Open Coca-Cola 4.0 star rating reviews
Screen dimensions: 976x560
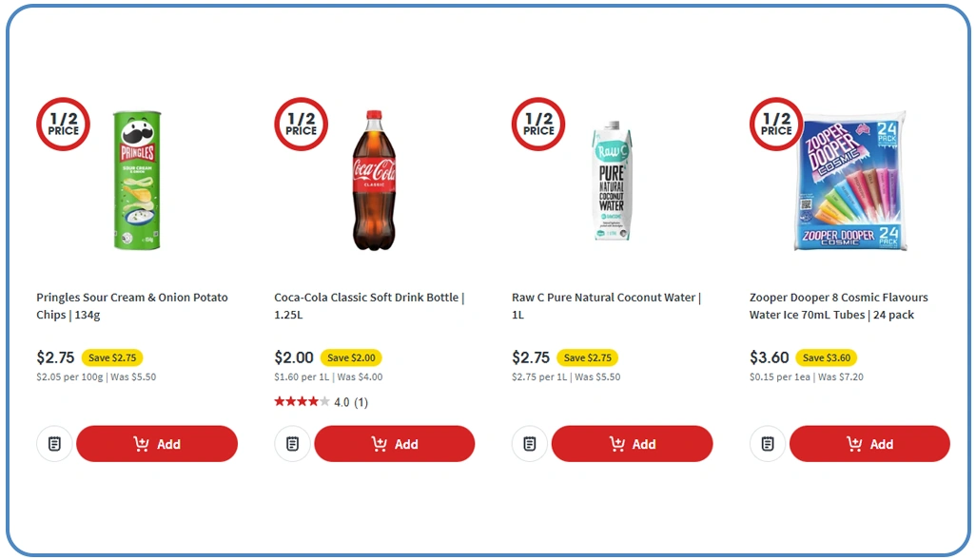click(x=321, y=402)
